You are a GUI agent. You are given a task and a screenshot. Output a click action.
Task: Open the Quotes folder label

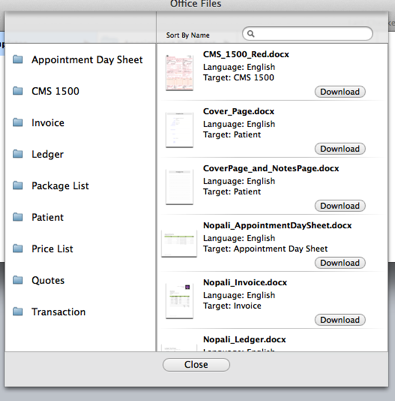coord(48,280)
